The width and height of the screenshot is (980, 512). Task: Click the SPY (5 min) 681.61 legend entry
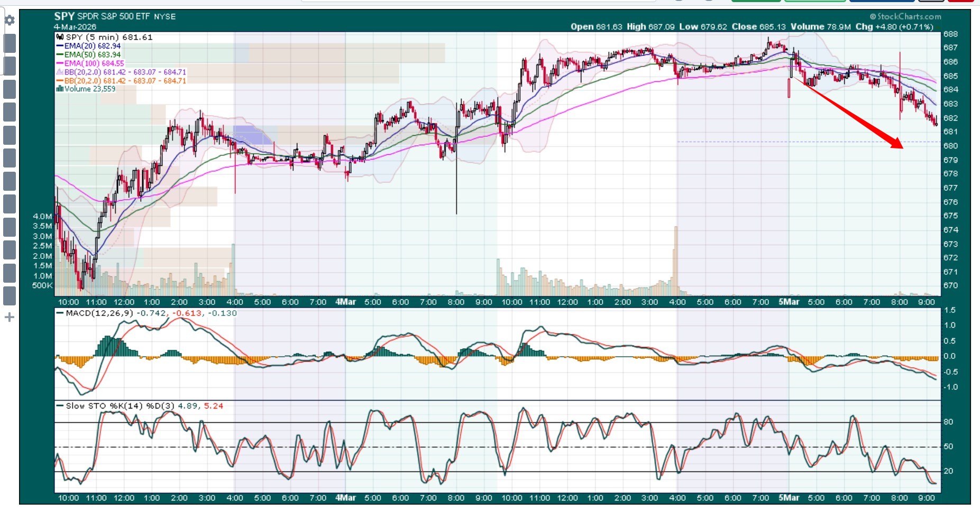[x=104, y=38]
